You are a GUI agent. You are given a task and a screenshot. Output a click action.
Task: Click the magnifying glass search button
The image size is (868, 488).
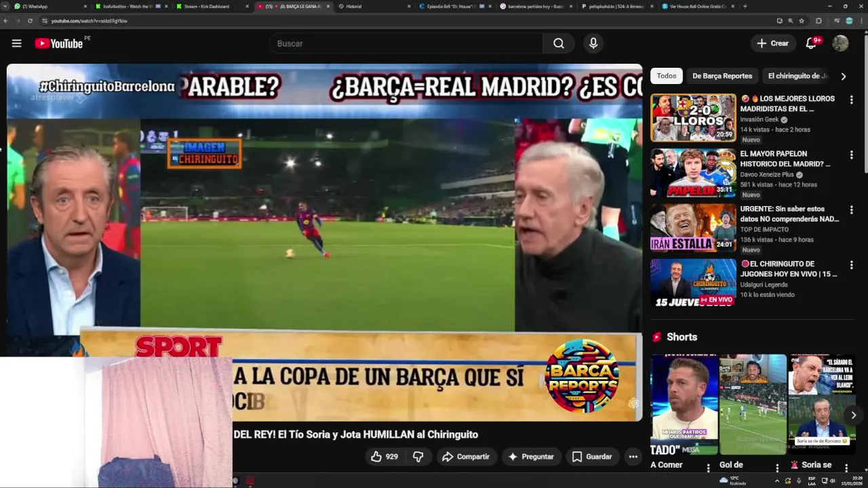tap(558, 43)
